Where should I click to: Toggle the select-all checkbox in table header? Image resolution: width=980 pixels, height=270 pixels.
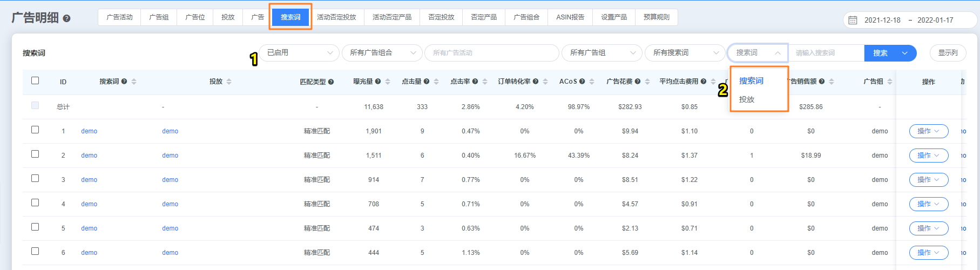click(x=35, y=80)
